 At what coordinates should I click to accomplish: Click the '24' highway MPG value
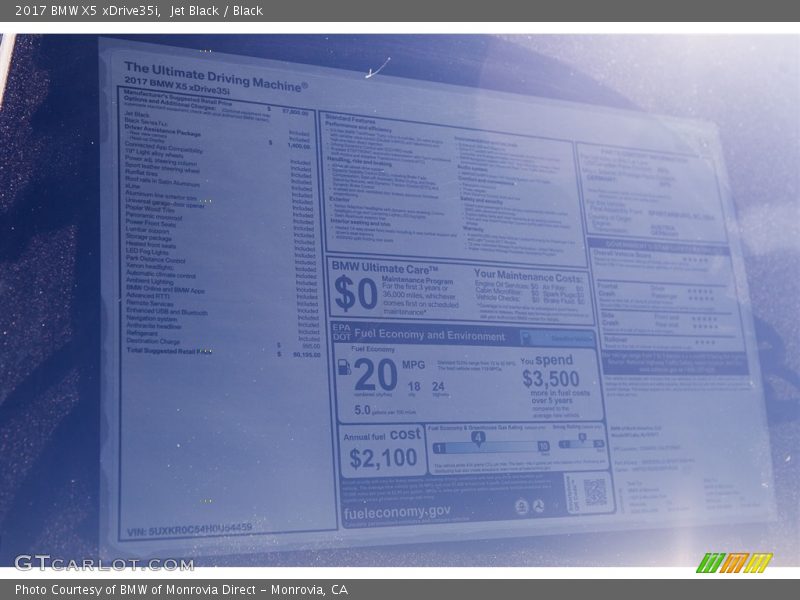point(438,386)
